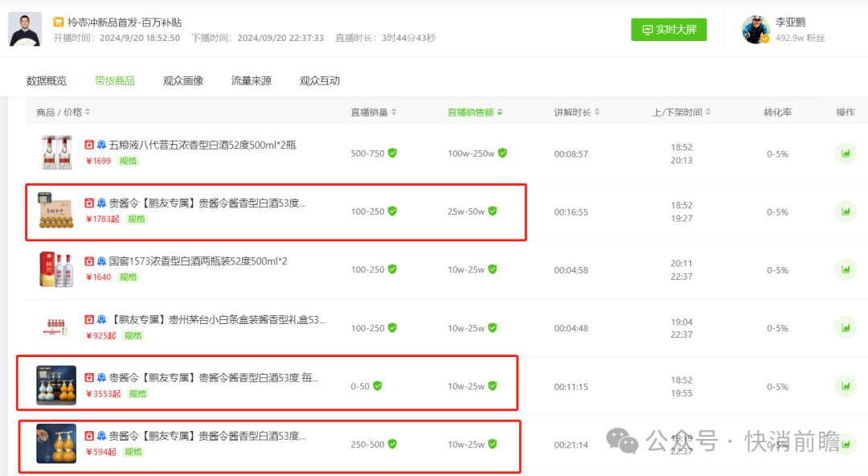Image resolution: width=868 pixels, height=476 pixels.
Task: Click verified shield beside 500-750 sales
Action: [x=392, y=153]
